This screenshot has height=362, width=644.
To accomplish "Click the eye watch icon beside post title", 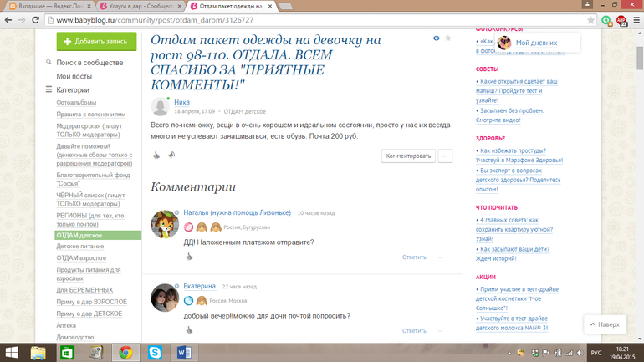I will click(x=437, y=38).
